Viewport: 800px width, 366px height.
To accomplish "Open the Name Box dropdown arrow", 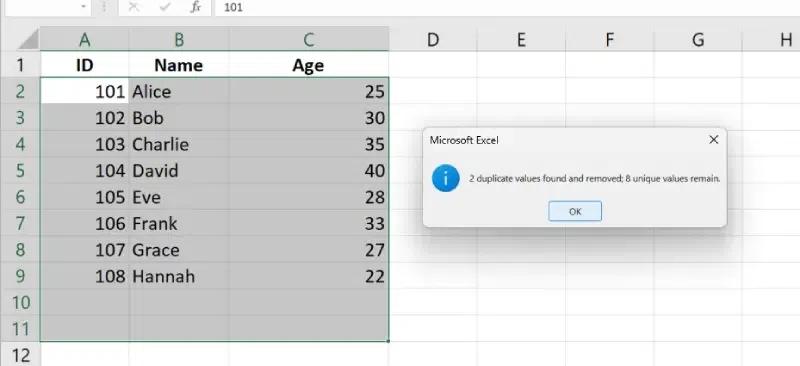I will click(x=83, y=7).
